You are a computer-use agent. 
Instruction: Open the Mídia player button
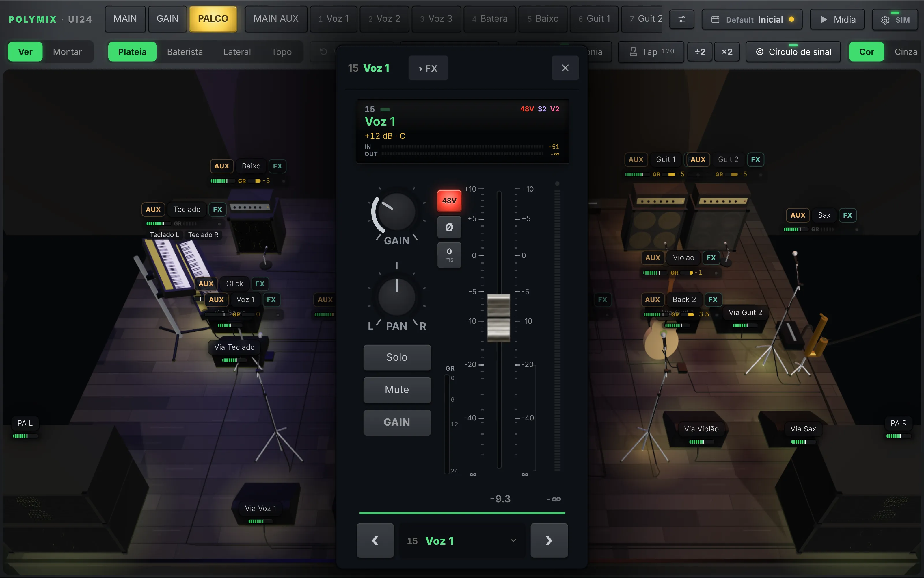(x=837, y=19)
